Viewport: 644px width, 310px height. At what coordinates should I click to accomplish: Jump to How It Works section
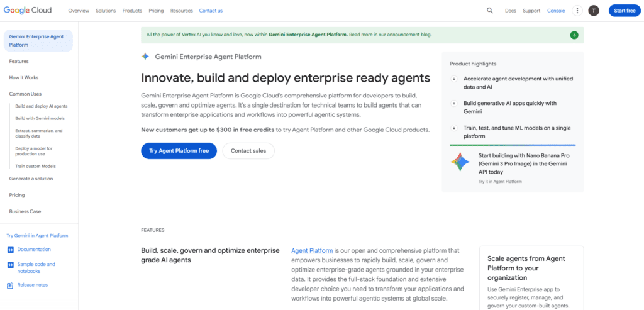tap(24, 77)
